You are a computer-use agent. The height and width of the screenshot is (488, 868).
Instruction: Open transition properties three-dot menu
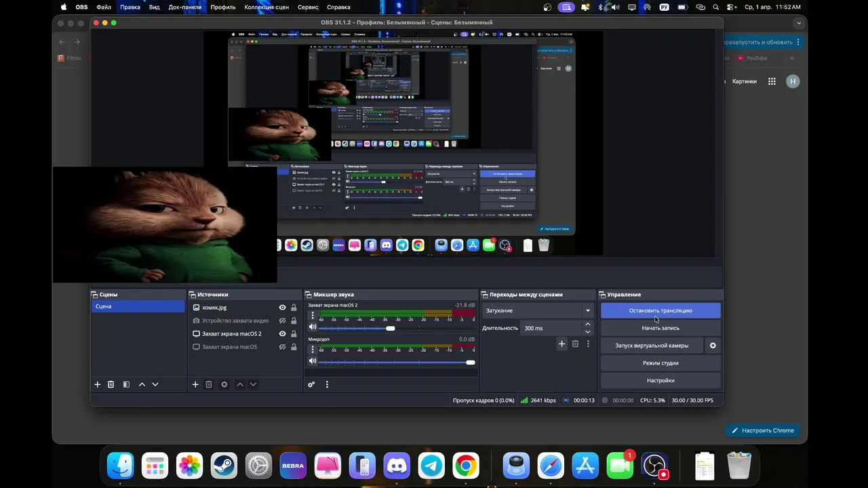coord(588,344)
